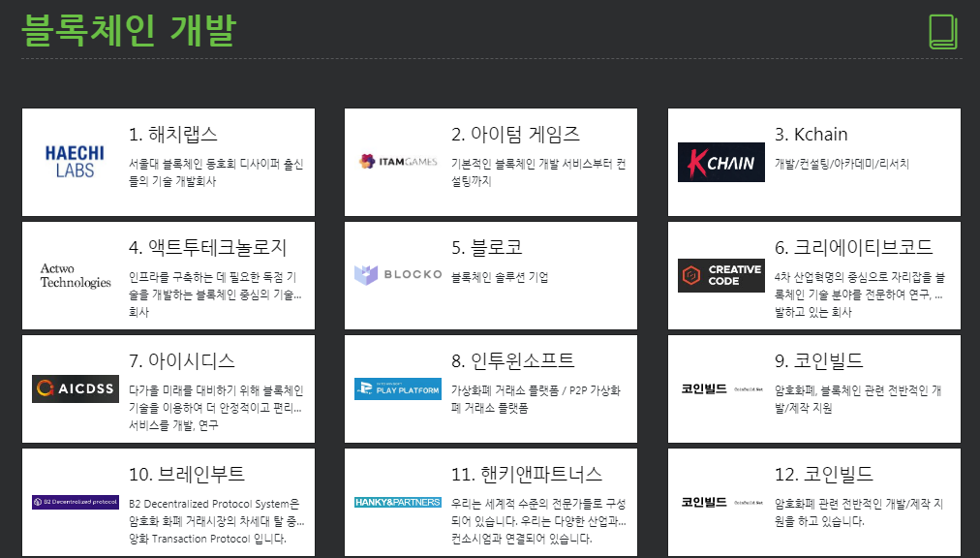Open the '2. 아이텀 게임즈' title link
The image size is (980, 558).
click(x=515, y=135)
